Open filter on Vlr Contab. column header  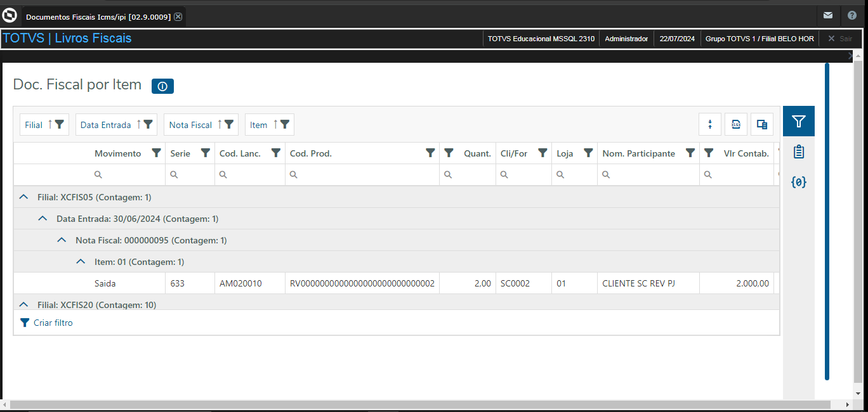pos(709,153)
